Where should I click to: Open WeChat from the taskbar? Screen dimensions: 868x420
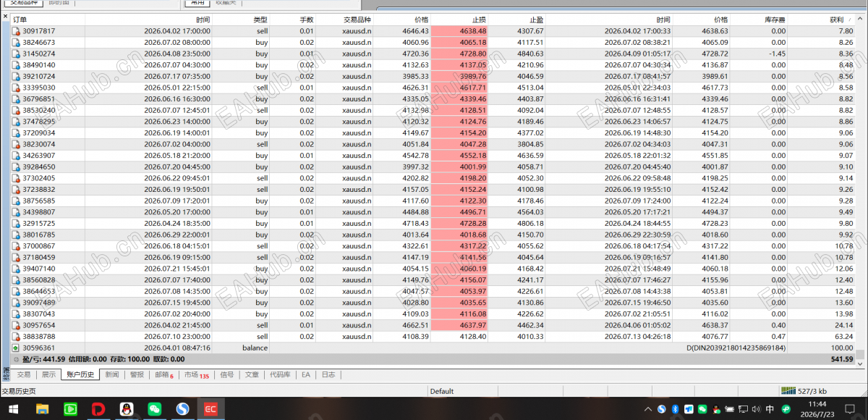pos(155,409)
